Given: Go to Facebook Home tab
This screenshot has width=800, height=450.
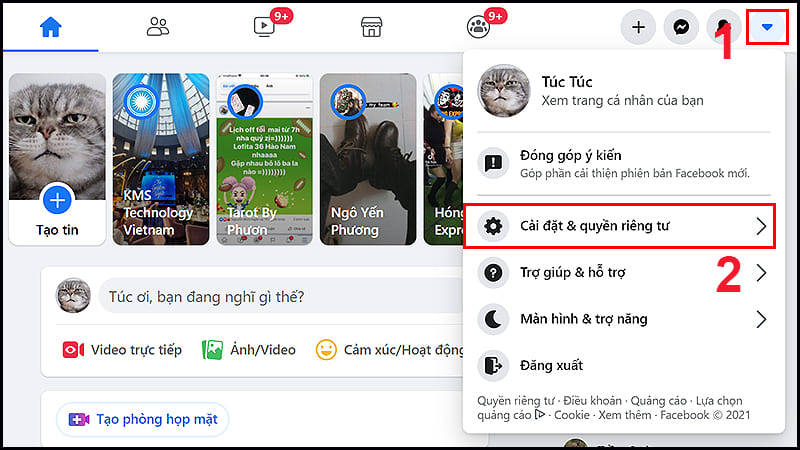Looking at the screenshot, I should tap(50, 27).
